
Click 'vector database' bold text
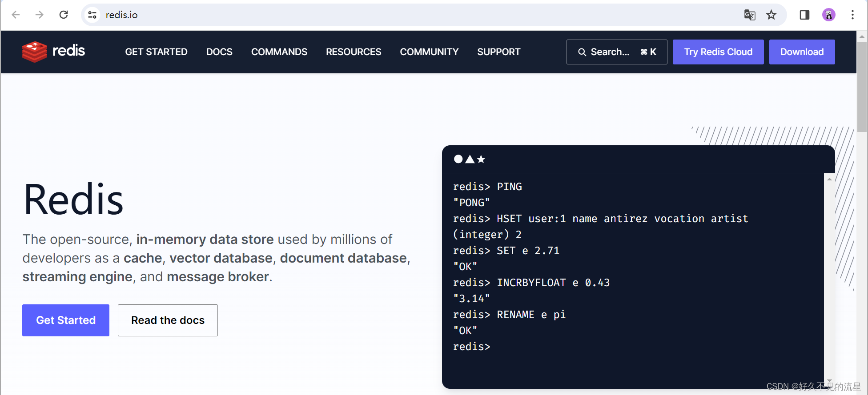[221, 258]
